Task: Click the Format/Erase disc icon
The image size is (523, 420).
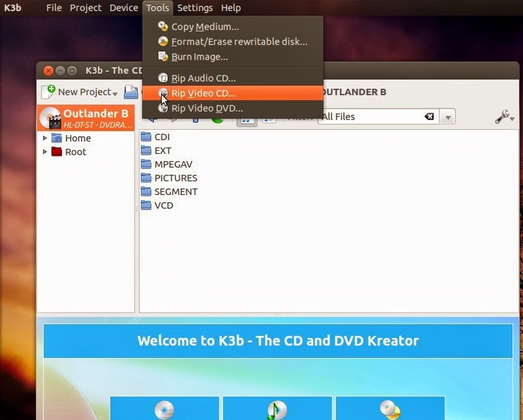Action: pyautogui.click(x=163, y=41)
